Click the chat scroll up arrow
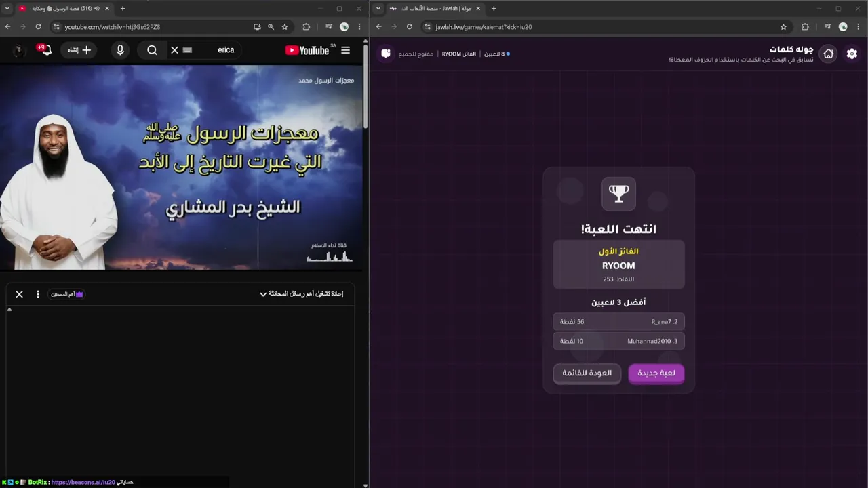The height and width of the screenshot is (488, 868). pyautogui.click(x=9, y=309)
